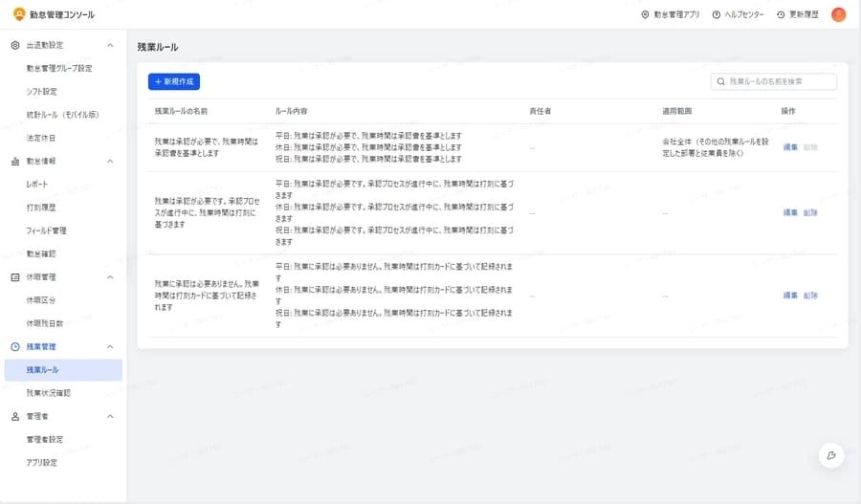Image resolution: width=861 pixels, height=504 pixels.
Task: Click the 勤怠管理コンソール logo icon
Action: point(19,14)
